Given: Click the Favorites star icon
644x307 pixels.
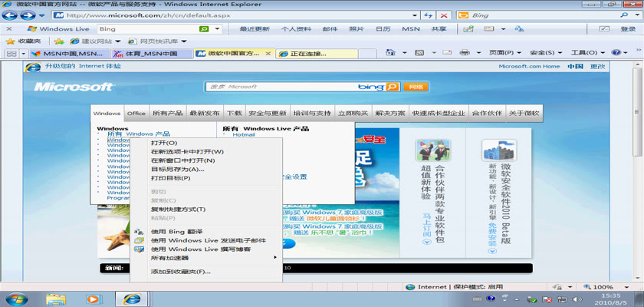Looking at the screenshot, I should pyautogui.click(x=10, y=41).
